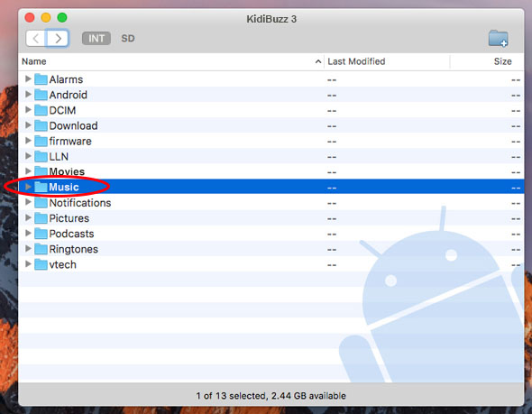Viewport: 532px width, 414px height.
Task: Sort by Last Modified column header
Action: (x=356, y=61)
